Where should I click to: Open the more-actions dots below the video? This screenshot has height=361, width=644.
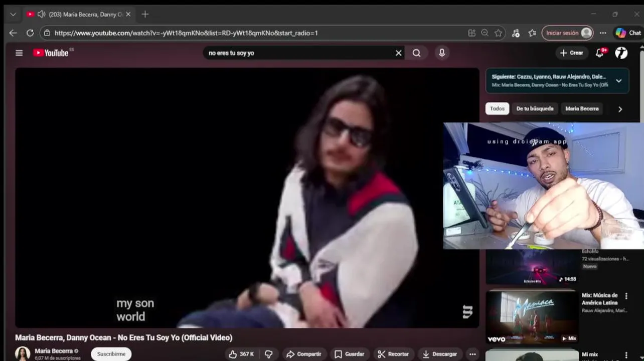[x=472, y=354]
